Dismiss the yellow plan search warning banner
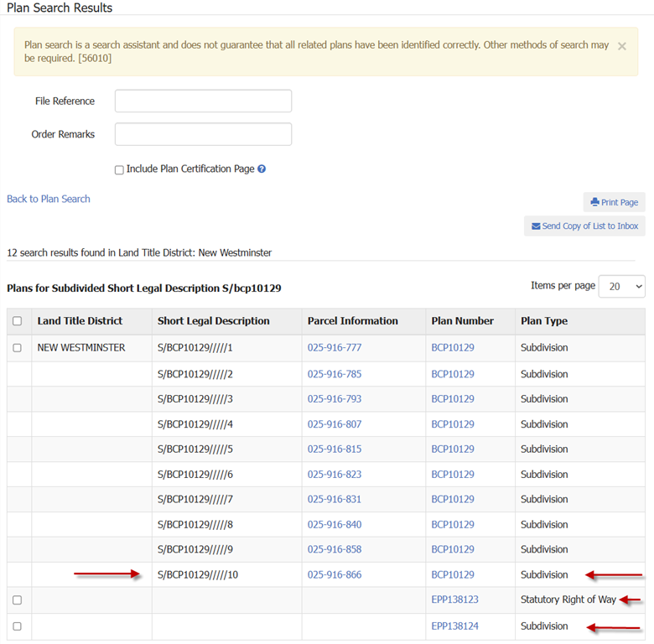This screenshot has height=644, width=654. (621, 46)
